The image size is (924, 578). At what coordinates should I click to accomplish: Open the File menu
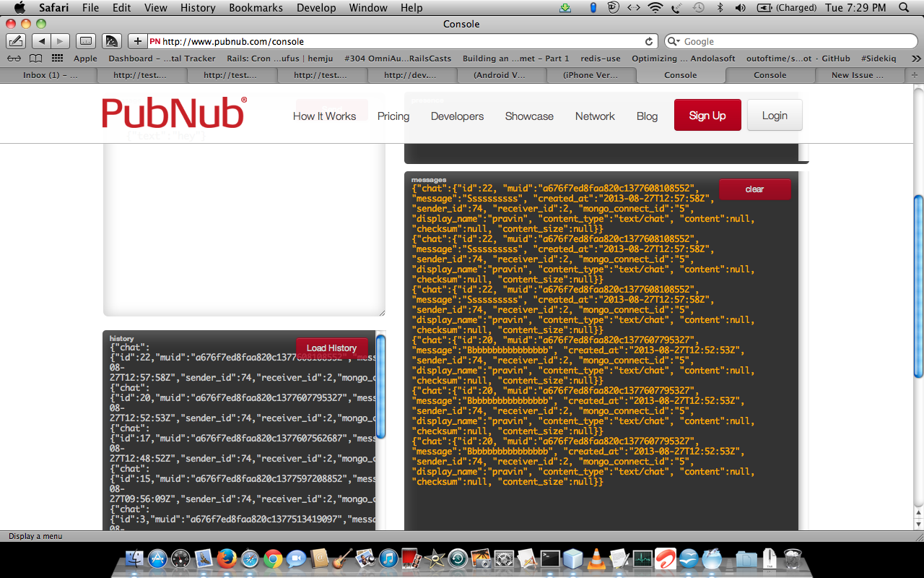click(90, 8)
